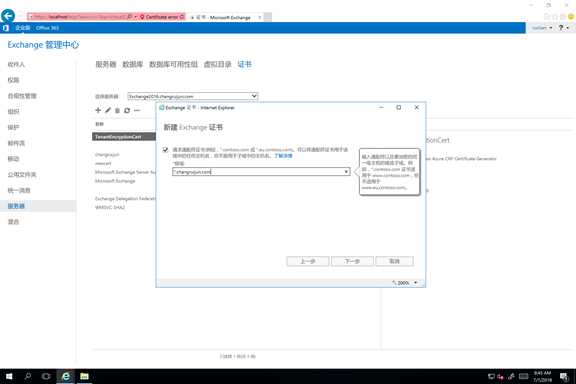Click the smiley feedback icon in browser toolbar
The width and height of the screenshot is (576, 384).
(x=571, y=17)
